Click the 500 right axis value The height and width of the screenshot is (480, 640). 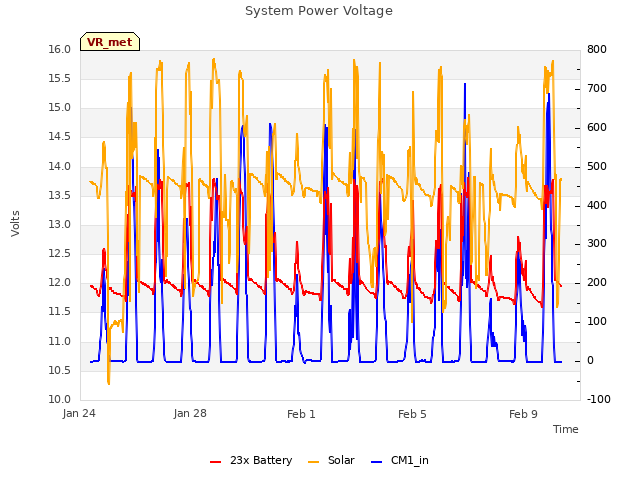pos(597,167)
